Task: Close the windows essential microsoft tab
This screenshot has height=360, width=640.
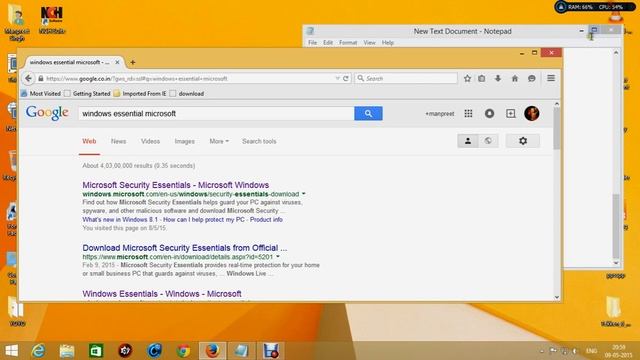Action: (x=117, y=62)
